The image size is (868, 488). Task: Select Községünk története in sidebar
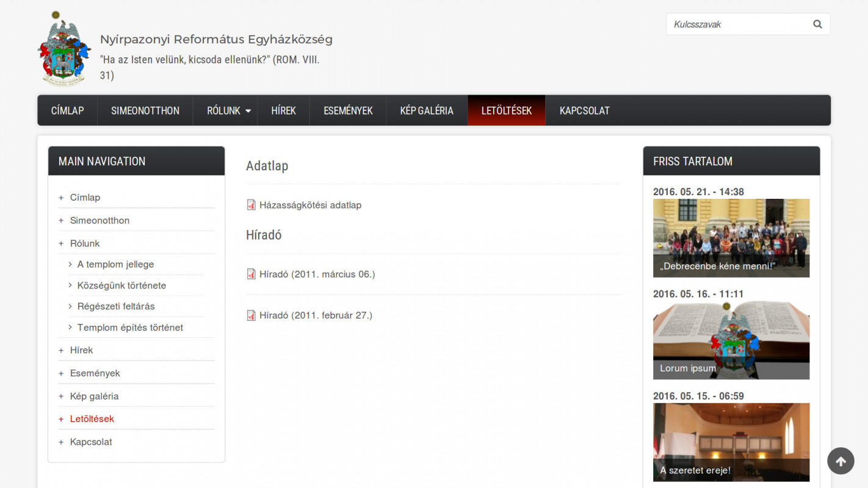coord(121,285)
